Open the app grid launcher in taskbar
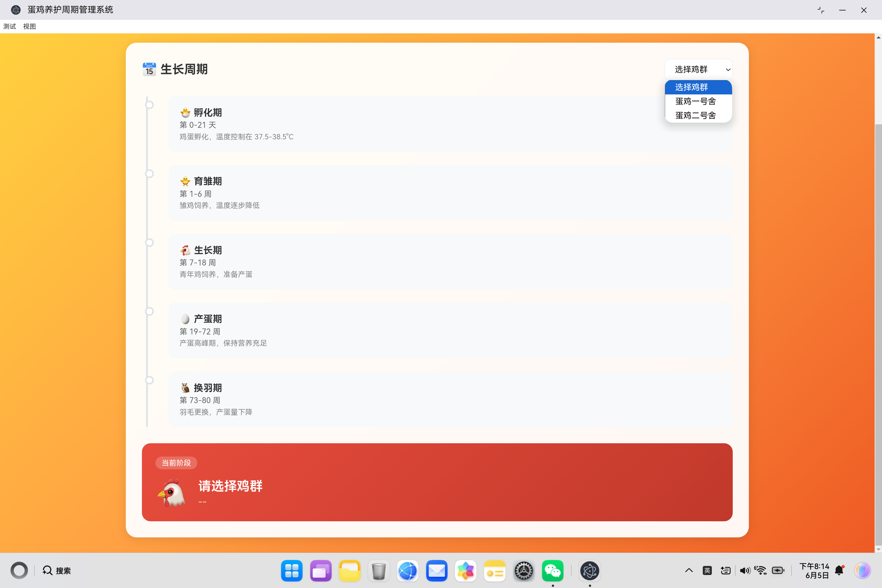The width and height of the screenshot is (882, 588). (x=292, y=571)
